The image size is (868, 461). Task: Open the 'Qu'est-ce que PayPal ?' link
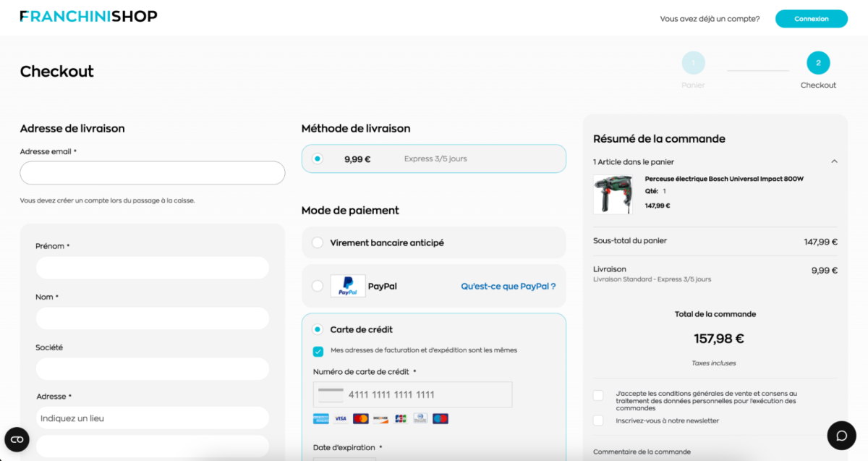508,286
